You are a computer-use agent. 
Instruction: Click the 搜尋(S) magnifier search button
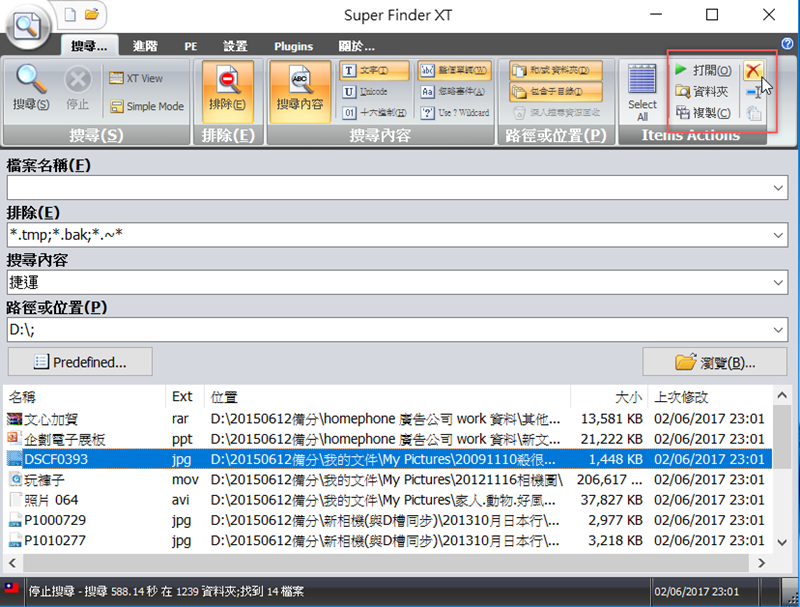pos(31,88)
